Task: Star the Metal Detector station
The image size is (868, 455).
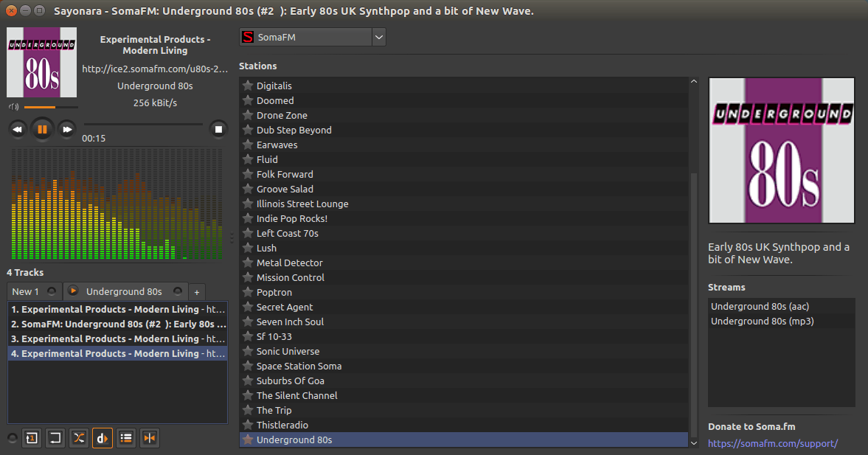Action: (x=248, y=263)
